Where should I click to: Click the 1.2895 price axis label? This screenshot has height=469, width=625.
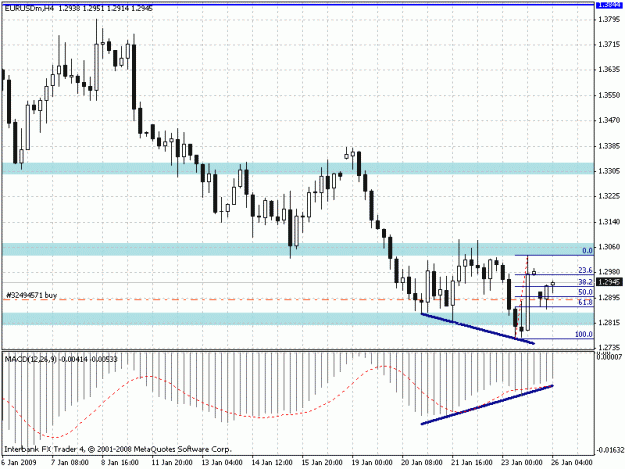point(609,298)
